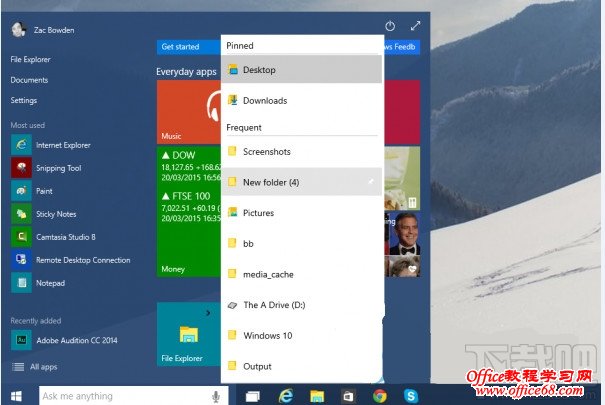The height and width of the screenshot is (405, 605).
Task: Open Task View on taskbar
Action: click(x=253, y=396)
